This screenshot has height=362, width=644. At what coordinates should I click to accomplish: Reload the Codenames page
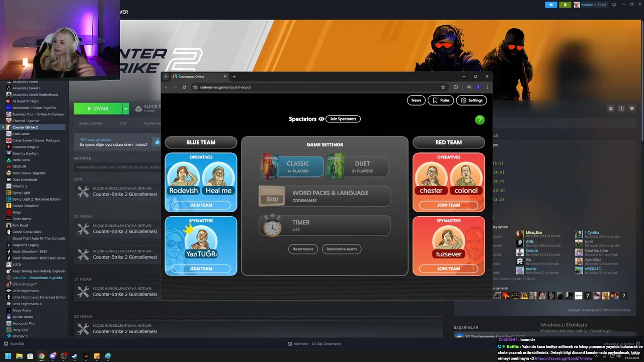[184, 87]
